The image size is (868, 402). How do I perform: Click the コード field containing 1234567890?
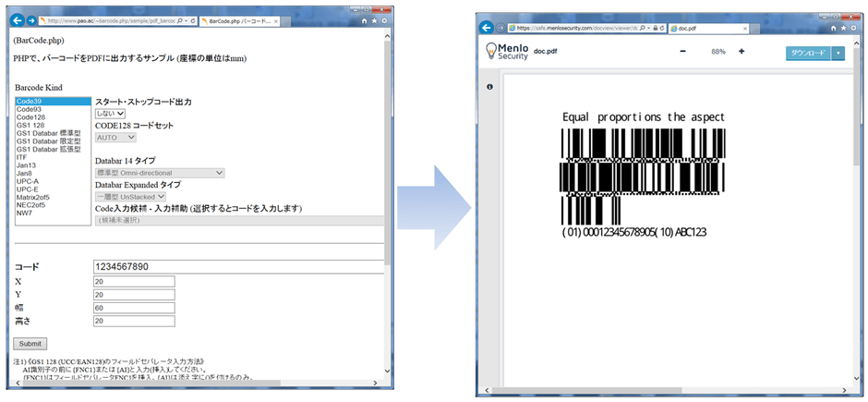tap(238, 267)
